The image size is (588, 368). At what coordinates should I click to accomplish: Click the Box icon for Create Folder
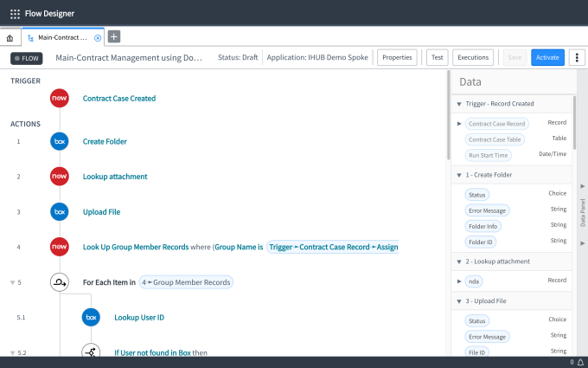60,141
